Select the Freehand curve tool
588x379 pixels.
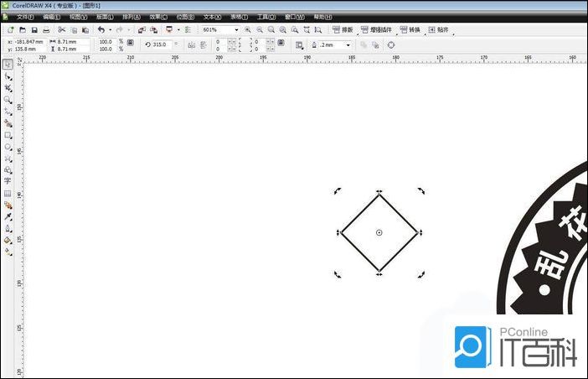8,112
